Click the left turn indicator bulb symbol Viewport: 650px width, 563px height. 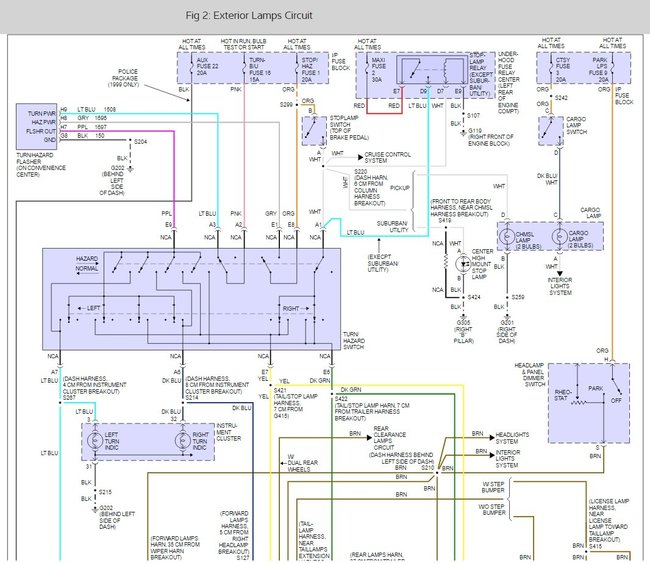(x=96, y=440)
